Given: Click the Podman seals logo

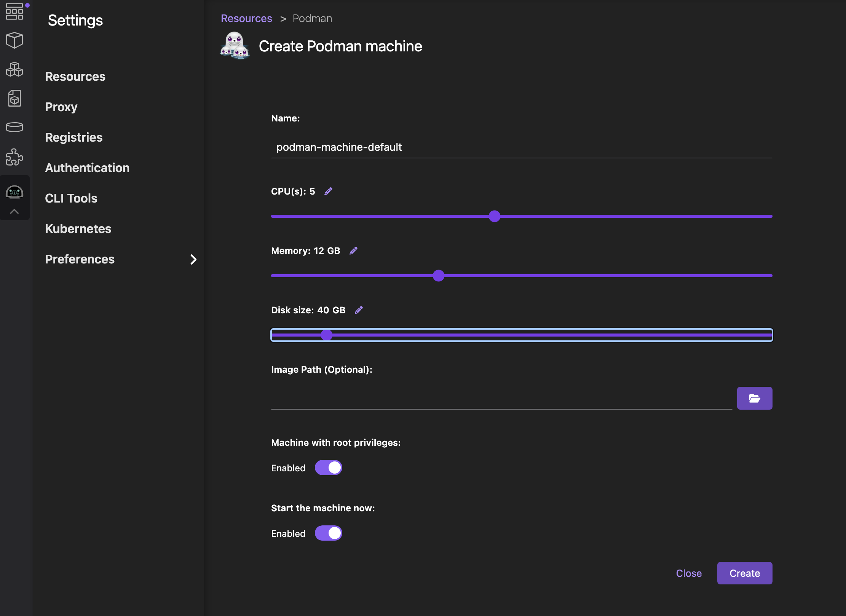Looking at the screenshot, I should [x=235, y=46].
